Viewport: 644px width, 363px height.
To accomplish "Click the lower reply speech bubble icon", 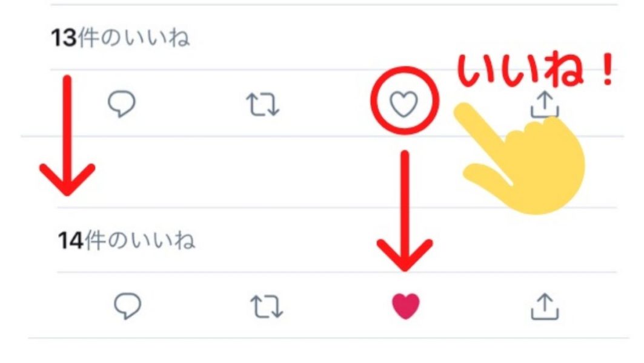I will (x=127, y=306).
